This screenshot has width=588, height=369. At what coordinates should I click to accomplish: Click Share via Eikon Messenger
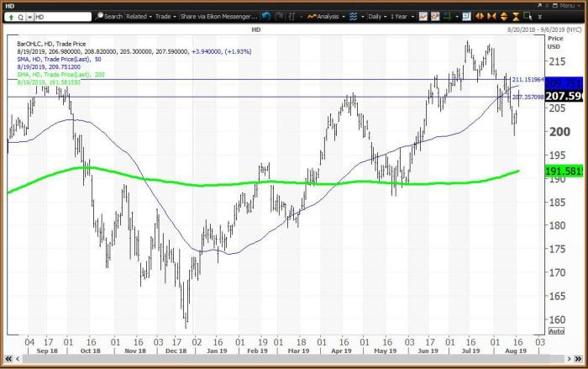point(218,16)
